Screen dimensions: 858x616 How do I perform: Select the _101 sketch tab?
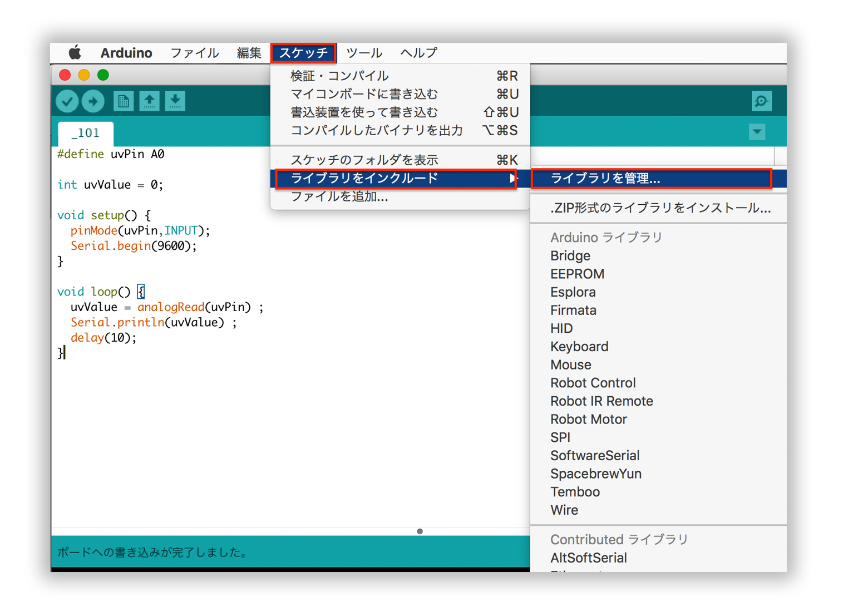pos(86,133)
